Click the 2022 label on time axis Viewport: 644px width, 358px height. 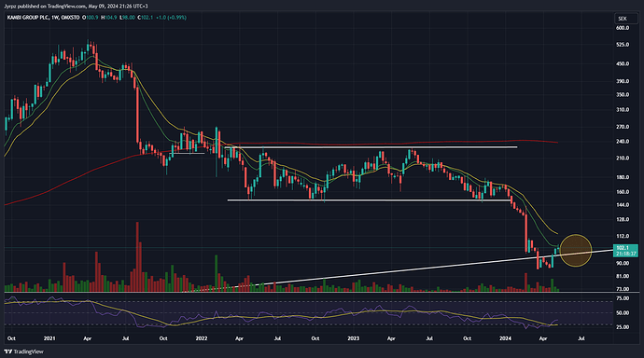click(202, 338)
